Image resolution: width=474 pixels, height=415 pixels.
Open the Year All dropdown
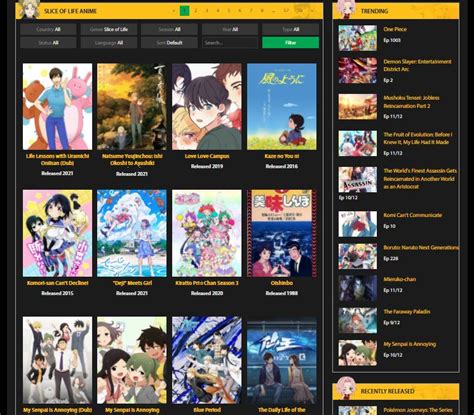click(230, 29)
